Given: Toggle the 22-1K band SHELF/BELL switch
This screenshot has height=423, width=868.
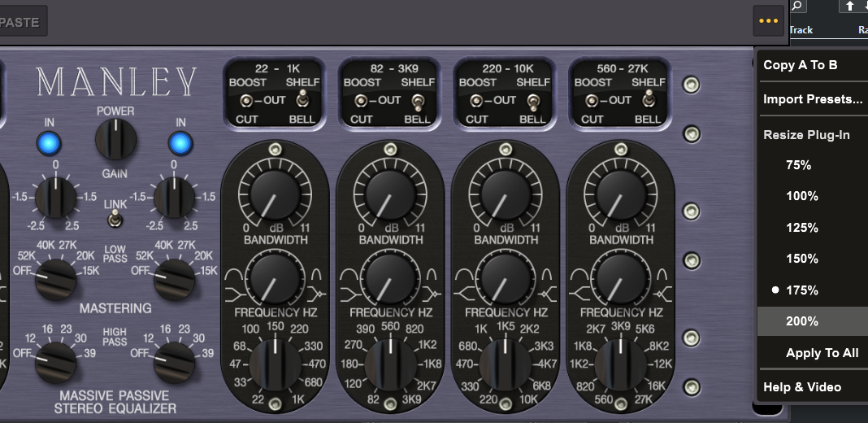Looking at the screenshot, I should coord(303,100).
